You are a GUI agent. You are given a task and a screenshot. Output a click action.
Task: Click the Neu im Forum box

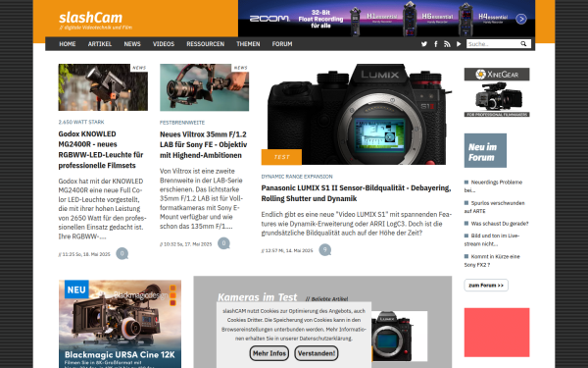click(x=485, y=150)
